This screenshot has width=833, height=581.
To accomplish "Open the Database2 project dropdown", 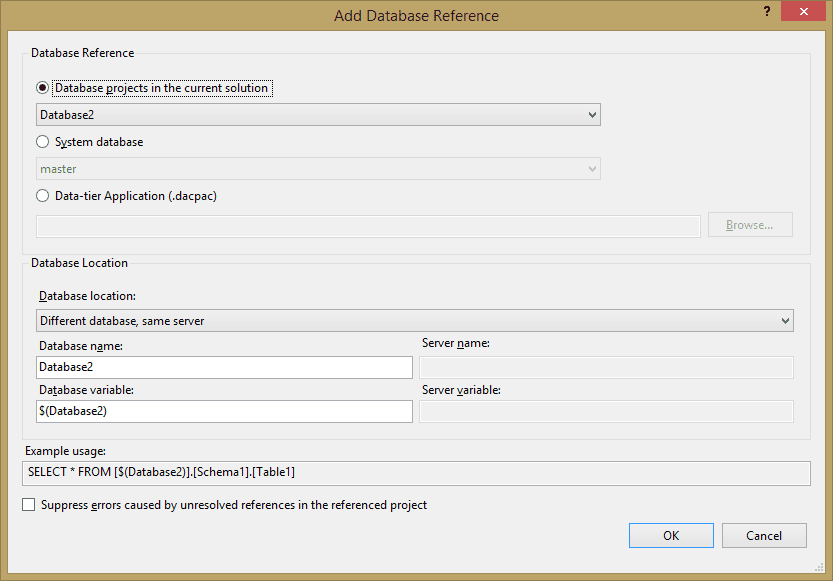I will (x=590, y=114).
